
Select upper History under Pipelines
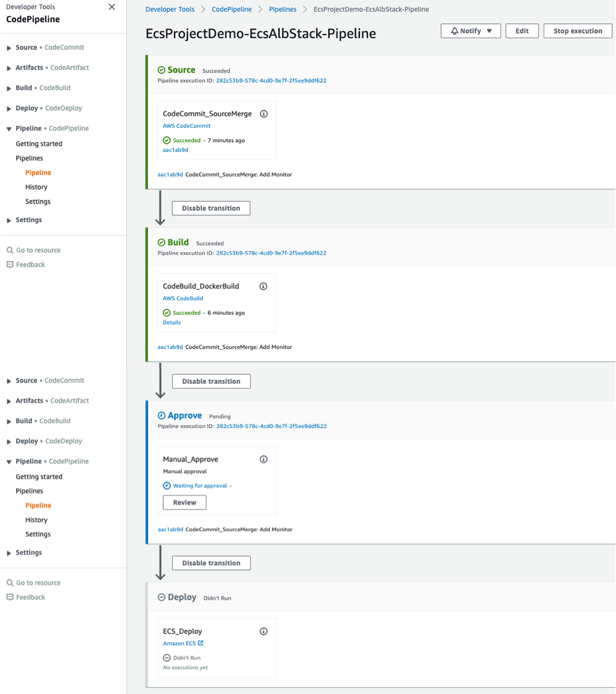(x=36, y=187)
